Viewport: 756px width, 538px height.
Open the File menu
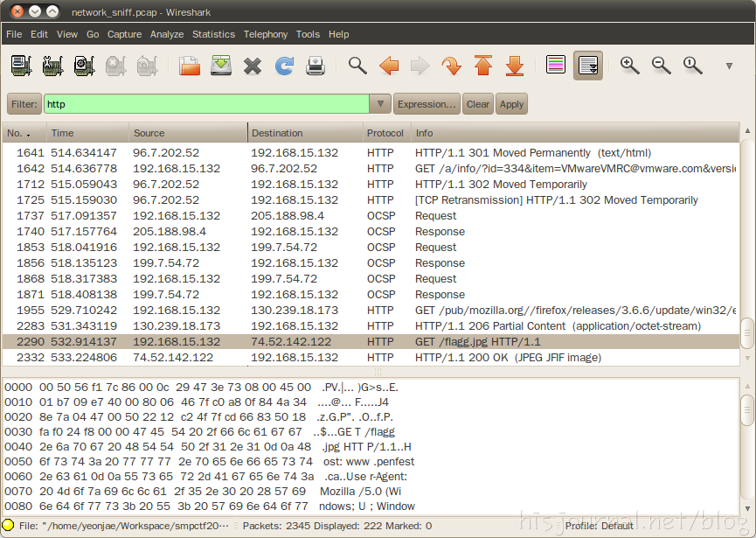[14, 34]
